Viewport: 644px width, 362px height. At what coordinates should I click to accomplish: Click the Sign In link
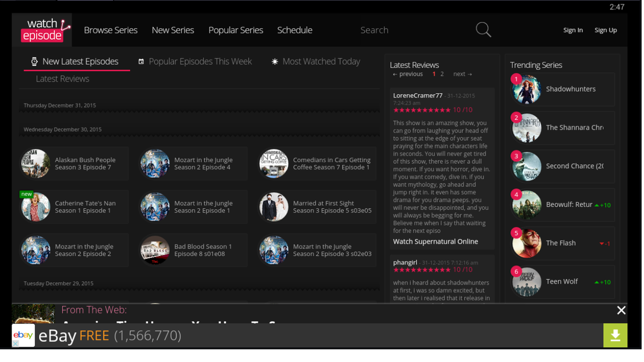click(573, 30)
